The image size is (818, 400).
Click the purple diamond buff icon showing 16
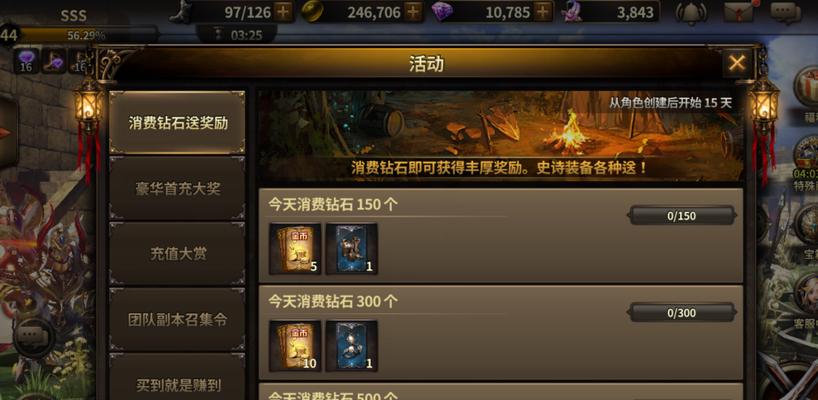click(x=26, y=60)
